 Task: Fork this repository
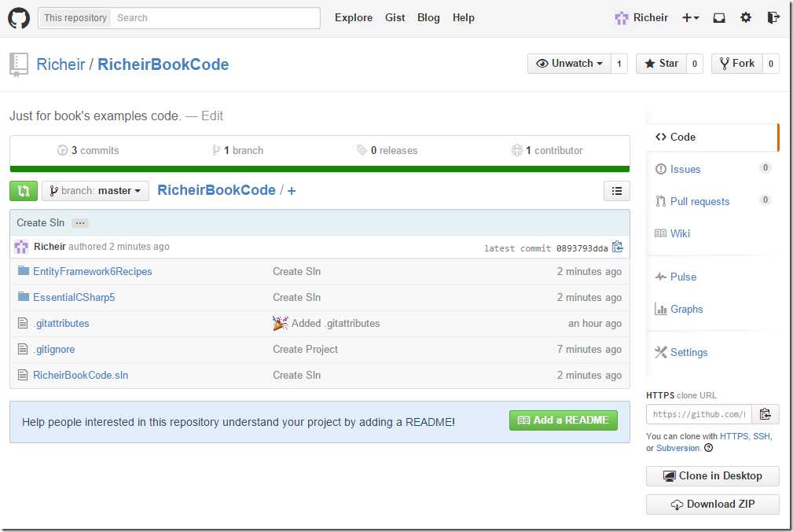[737, 64]
